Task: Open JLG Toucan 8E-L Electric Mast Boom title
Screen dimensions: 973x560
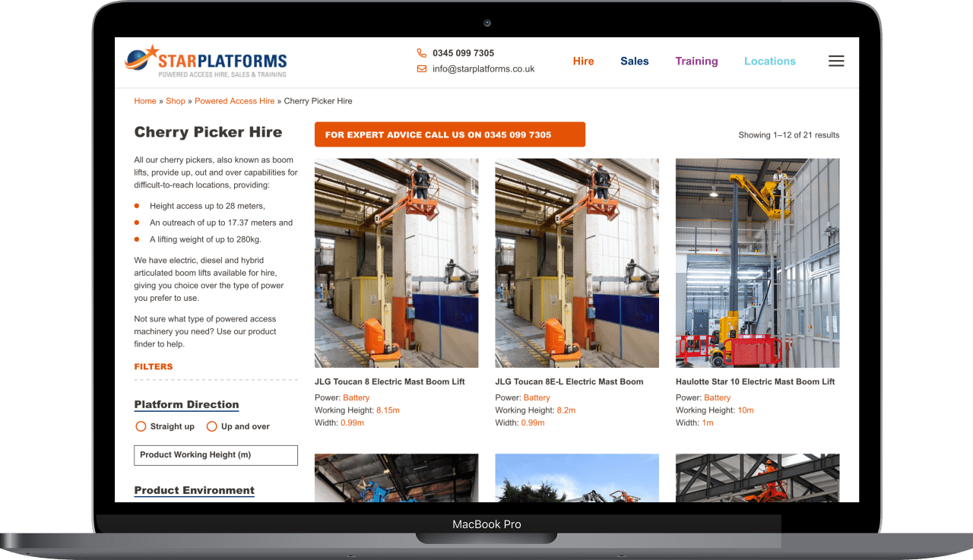Action: click(569, 381)
